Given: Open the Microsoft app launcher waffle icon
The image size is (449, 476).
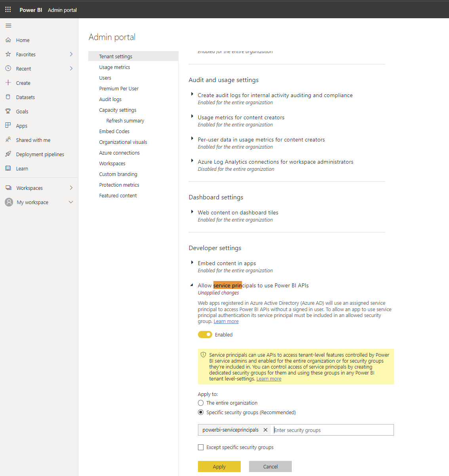Looking at the screenshot, I should [x=8, y=9].
